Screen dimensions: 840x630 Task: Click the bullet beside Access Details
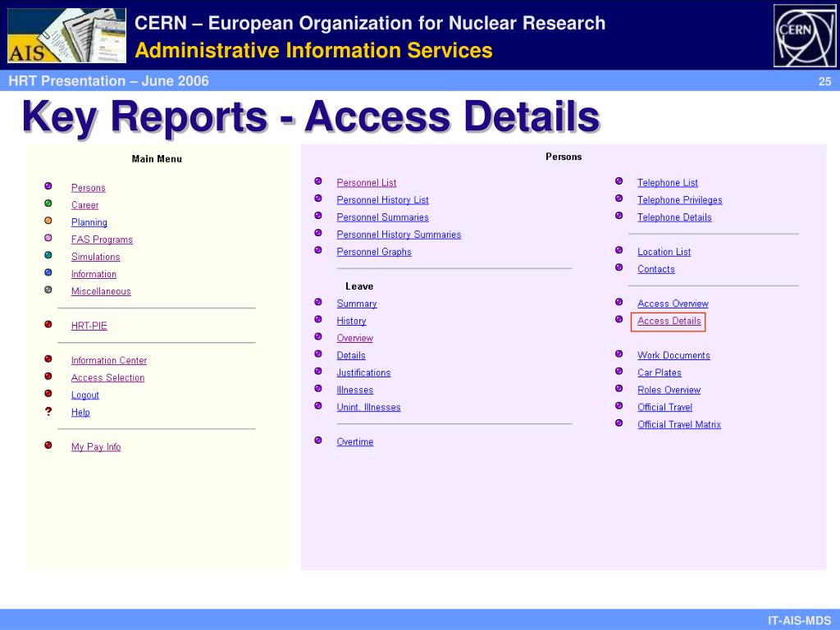pos(619,319)
